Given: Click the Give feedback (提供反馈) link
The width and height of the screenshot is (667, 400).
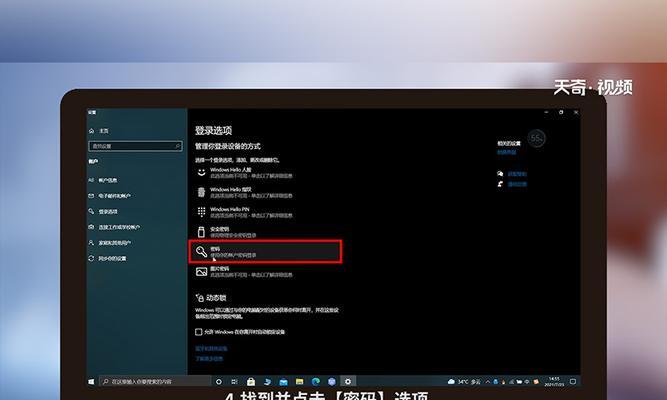Looking at the screenshot, I should [517, 184].
